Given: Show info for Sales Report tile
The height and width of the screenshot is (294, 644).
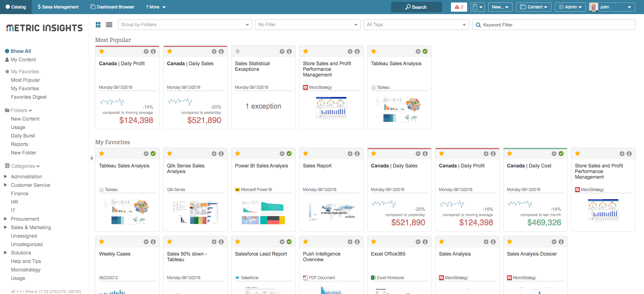Looking at the screenshot, I should (357, 154).
